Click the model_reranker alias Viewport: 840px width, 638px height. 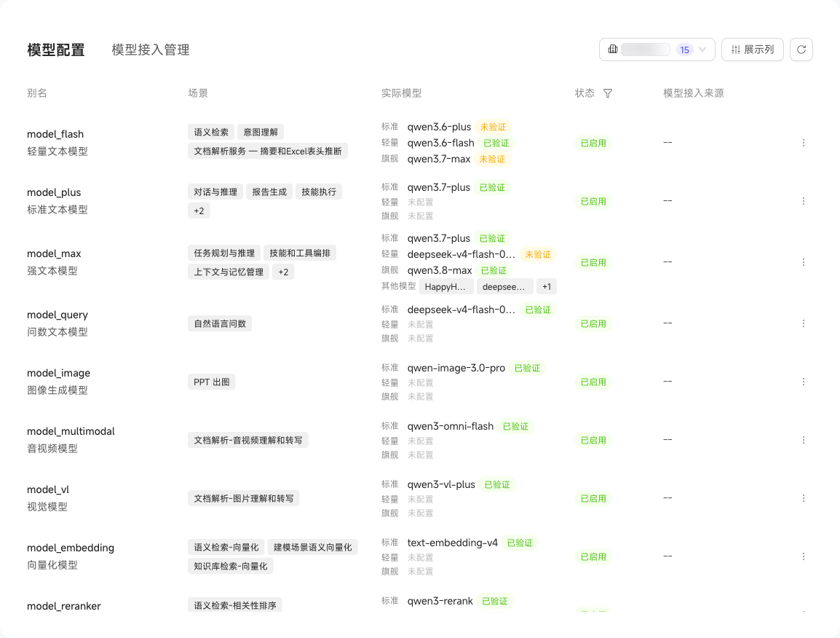coord(64,606)
